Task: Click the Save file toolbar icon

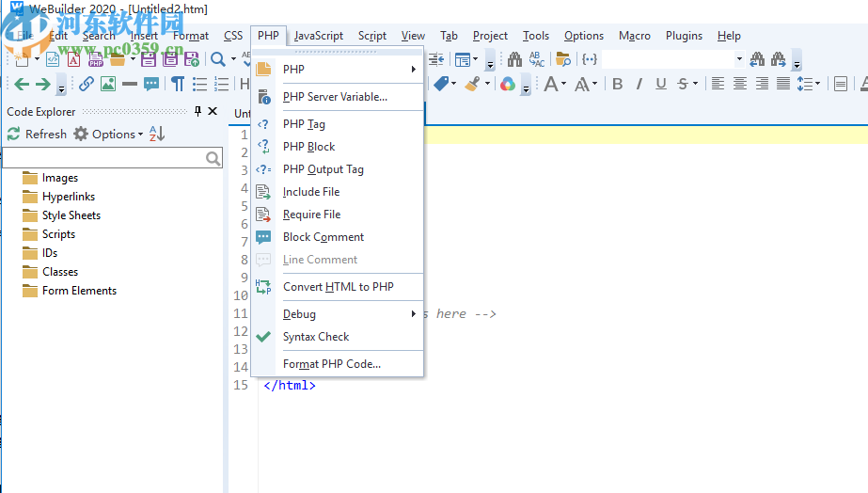Action: [x=149, y=59]
